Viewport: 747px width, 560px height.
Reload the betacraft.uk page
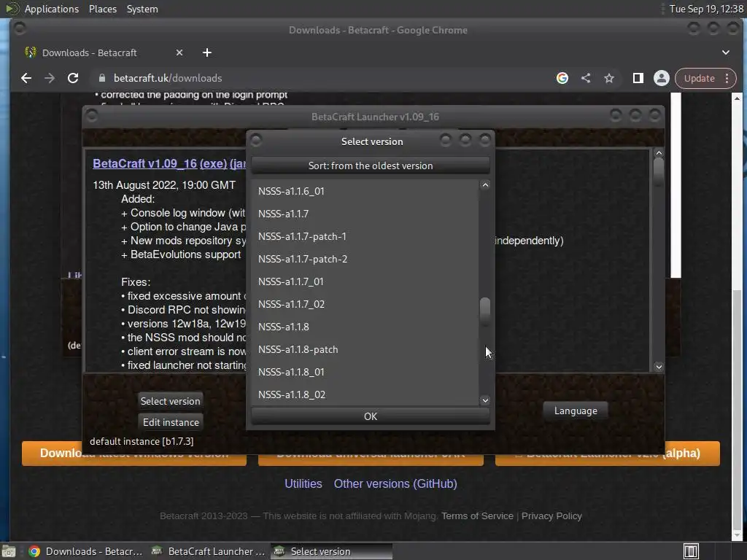click(73, 78)
